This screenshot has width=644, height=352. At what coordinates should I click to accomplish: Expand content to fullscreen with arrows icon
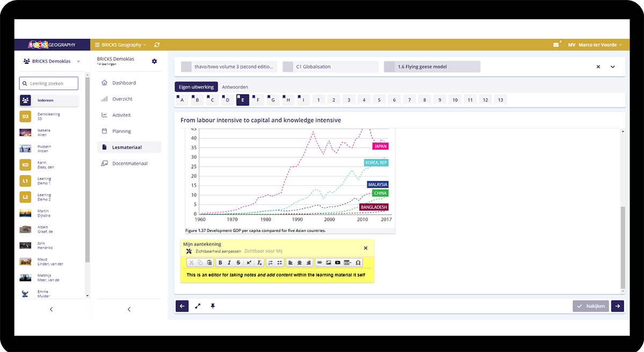(197, 306)
